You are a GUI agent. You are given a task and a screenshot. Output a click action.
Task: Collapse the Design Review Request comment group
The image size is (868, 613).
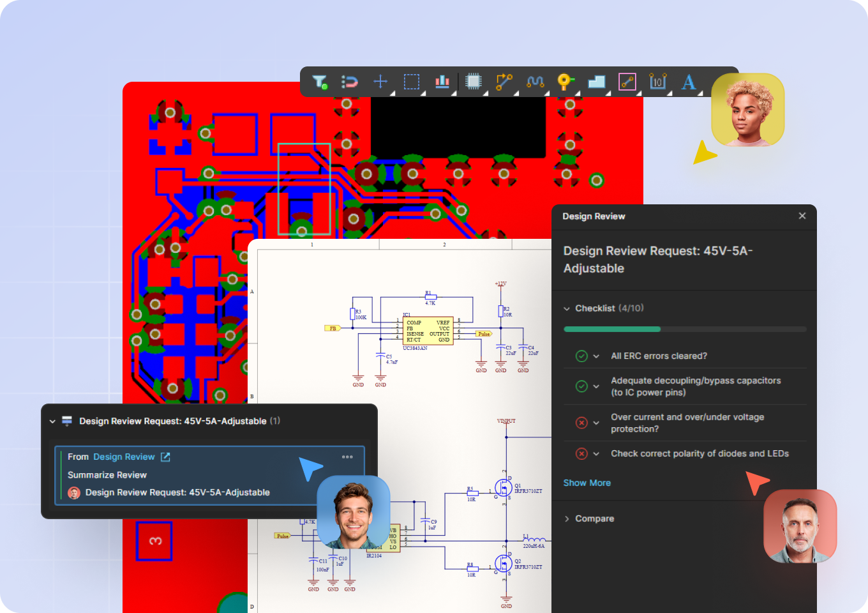[x=52, y=421]
